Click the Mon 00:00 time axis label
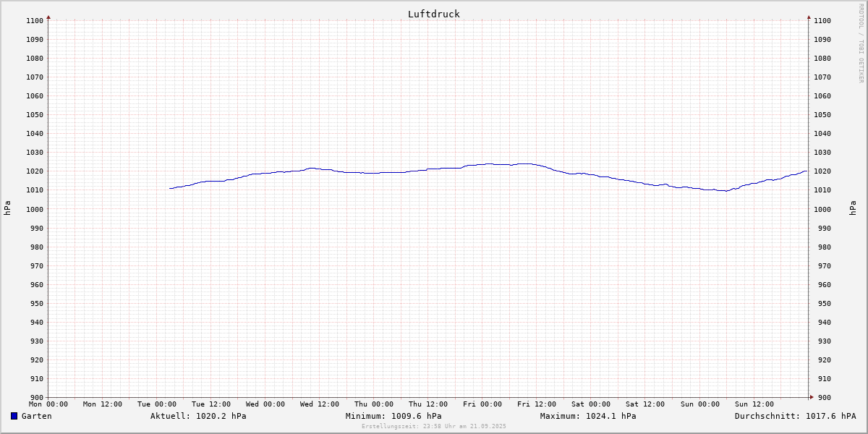This screenshot has height=434, width=868. [48, 404]
